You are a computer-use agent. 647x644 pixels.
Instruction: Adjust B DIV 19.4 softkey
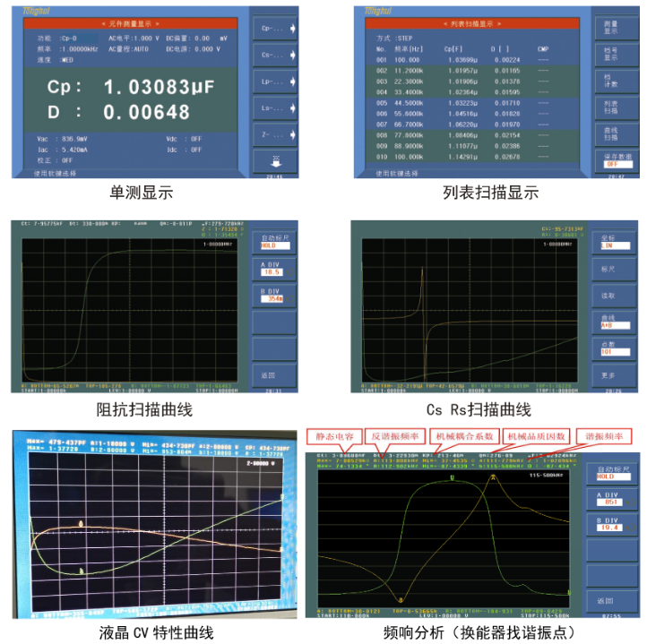(x=612, y=524)
